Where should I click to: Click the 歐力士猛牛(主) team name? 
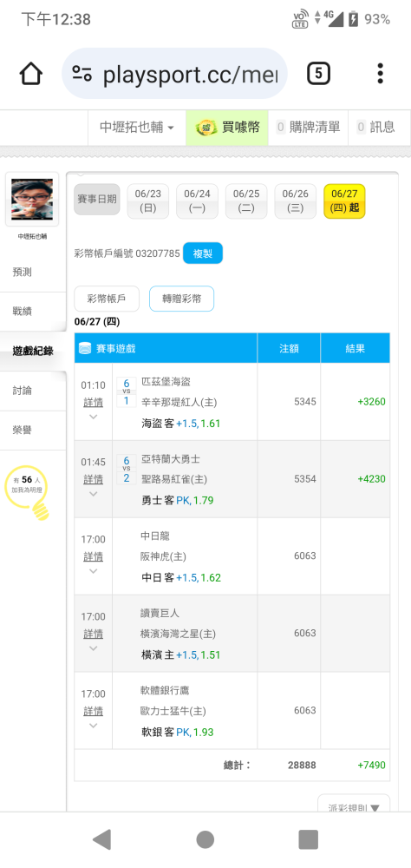pos(173,710)
